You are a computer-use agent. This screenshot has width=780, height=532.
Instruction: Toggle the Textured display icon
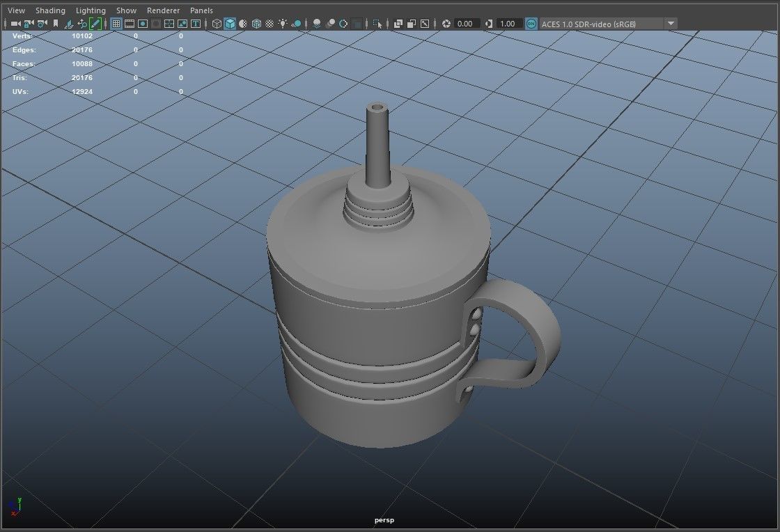click(270, 24)
